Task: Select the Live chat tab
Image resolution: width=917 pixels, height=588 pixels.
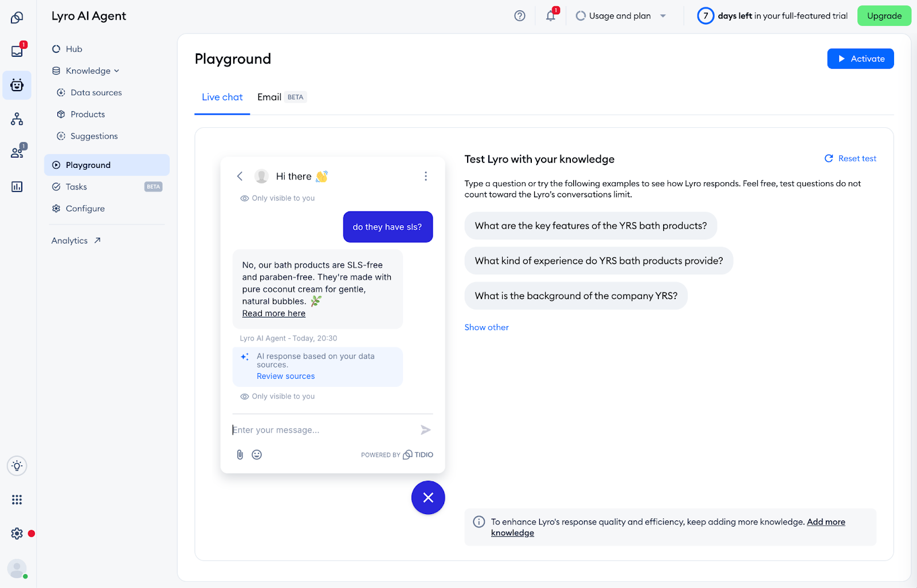Action: tap(222, 97)
